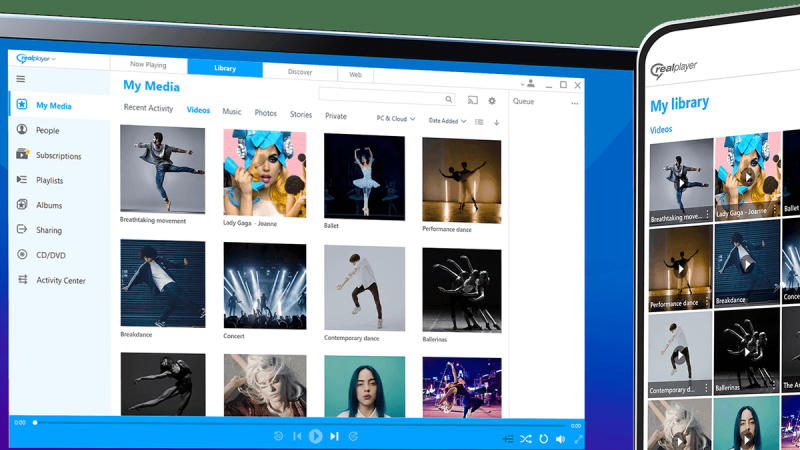The height and width of the screenshot is (450, 800).
Task: Mute the volume speaker icon
Action: (561, 439)
